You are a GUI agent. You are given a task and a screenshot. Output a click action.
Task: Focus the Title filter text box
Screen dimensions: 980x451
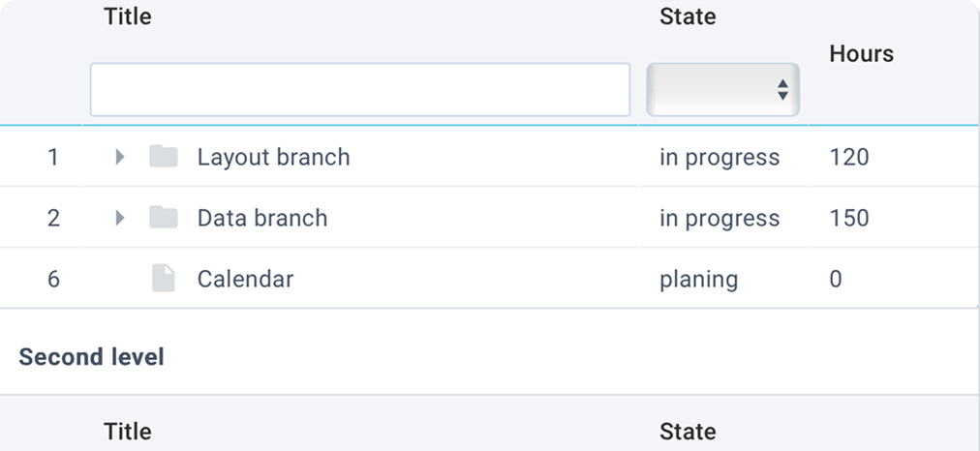click(360, 90)
